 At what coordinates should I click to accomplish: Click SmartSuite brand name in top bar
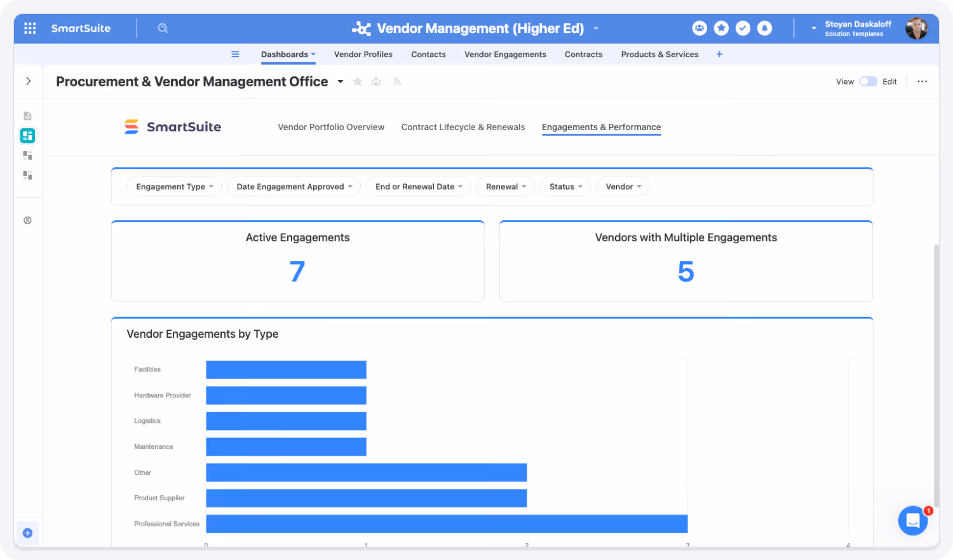tap(81, 28)
